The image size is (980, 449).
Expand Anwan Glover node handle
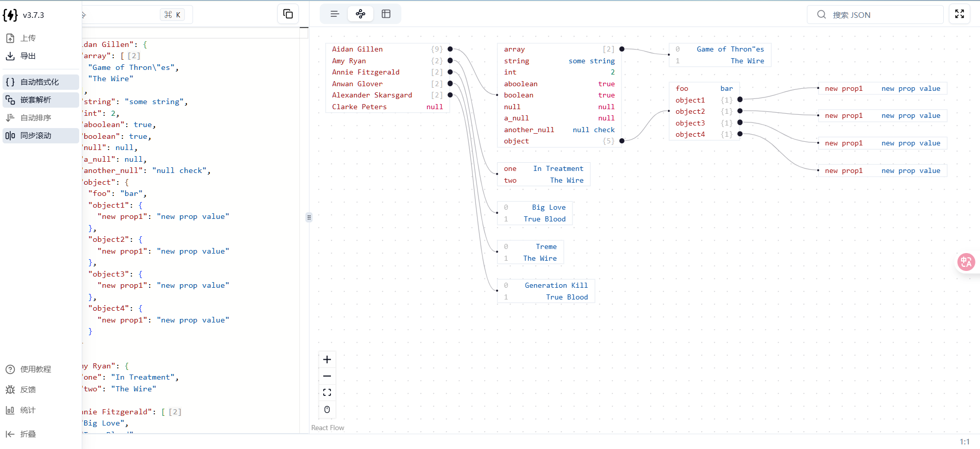point(450,84)
